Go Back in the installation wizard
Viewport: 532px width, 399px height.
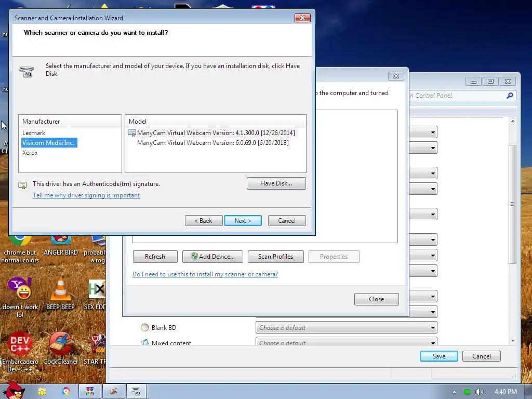[x=204, y=220]
